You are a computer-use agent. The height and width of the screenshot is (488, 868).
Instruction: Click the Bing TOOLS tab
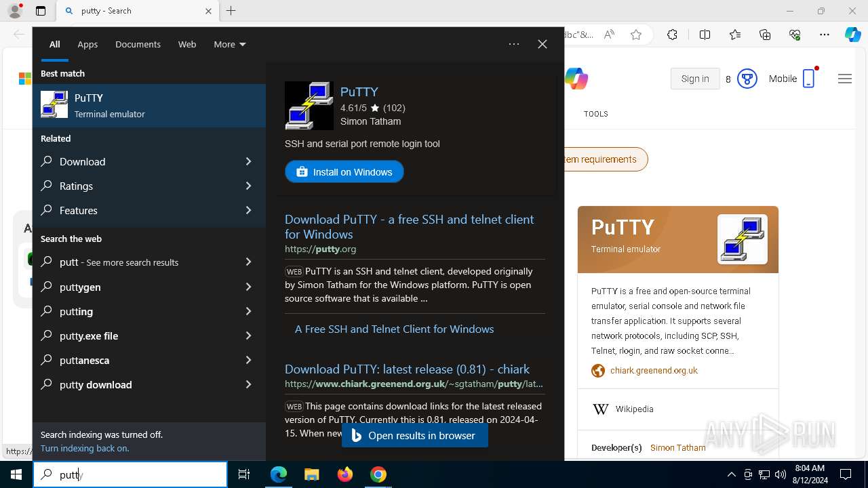tap(596, 114)
